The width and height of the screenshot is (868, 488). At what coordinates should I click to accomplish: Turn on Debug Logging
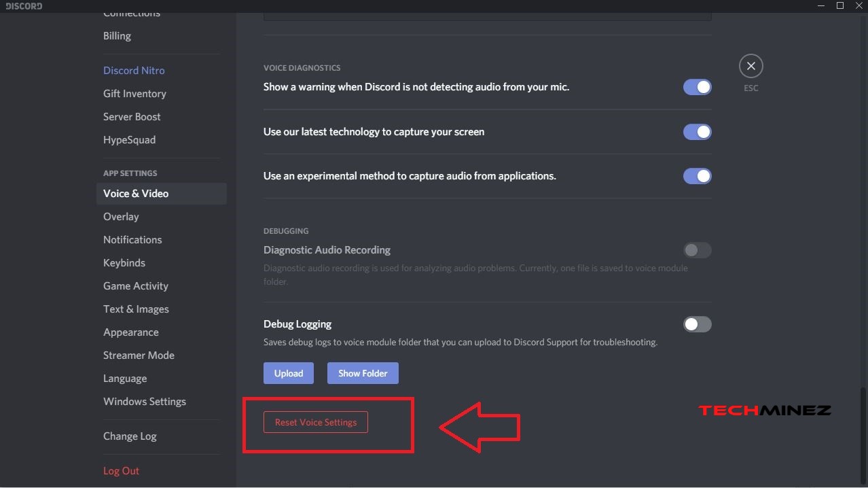click(x=697, y=324)
